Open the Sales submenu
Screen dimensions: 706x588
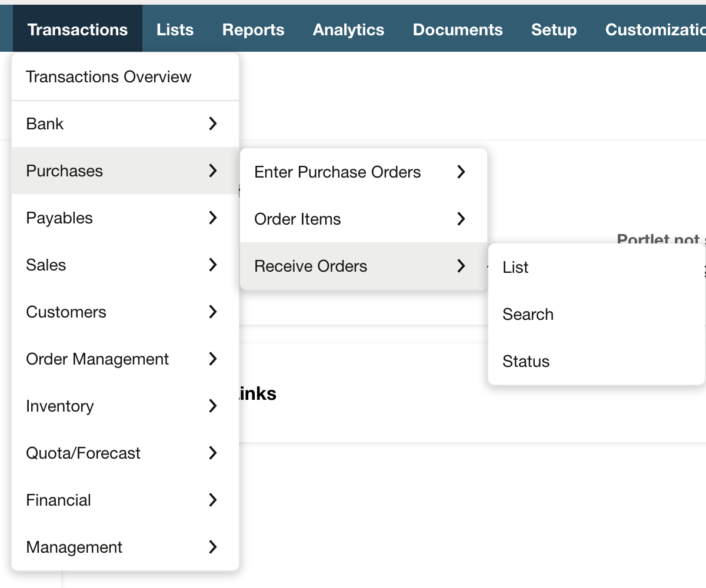[125, 265]
